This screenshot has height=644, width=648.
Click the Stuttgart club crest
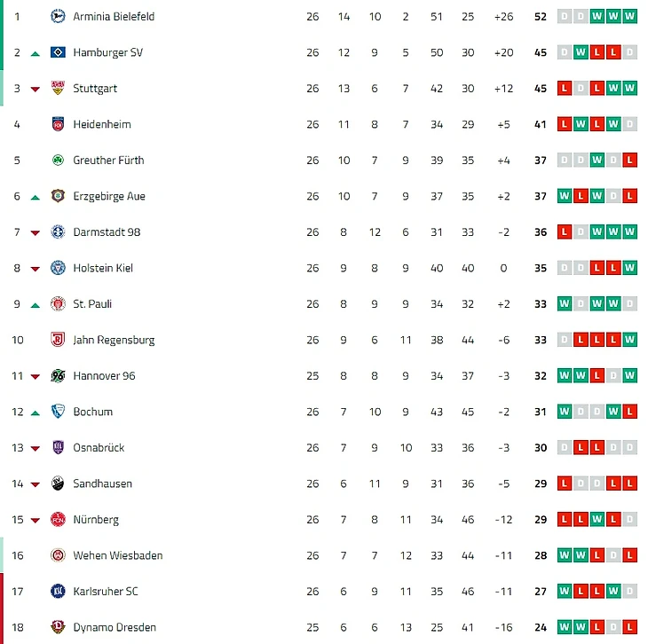point(58,88)
